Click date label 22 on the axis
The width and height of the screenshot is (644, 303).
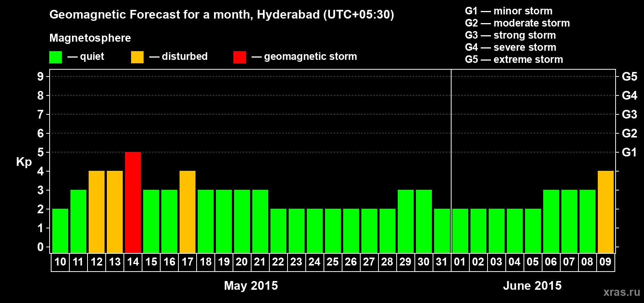coord(278,262)
